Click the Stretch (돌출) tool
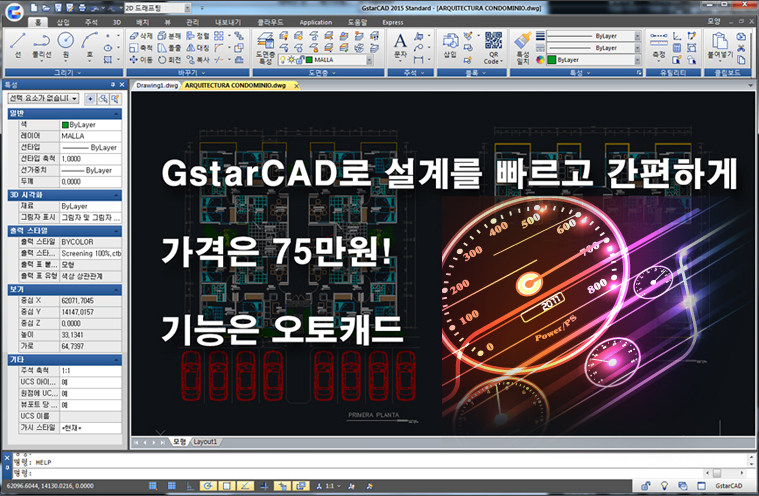 point(169,48)
